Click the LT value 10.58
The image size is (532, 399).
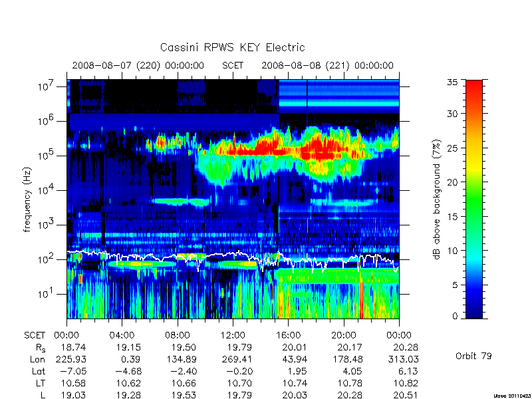73,383
